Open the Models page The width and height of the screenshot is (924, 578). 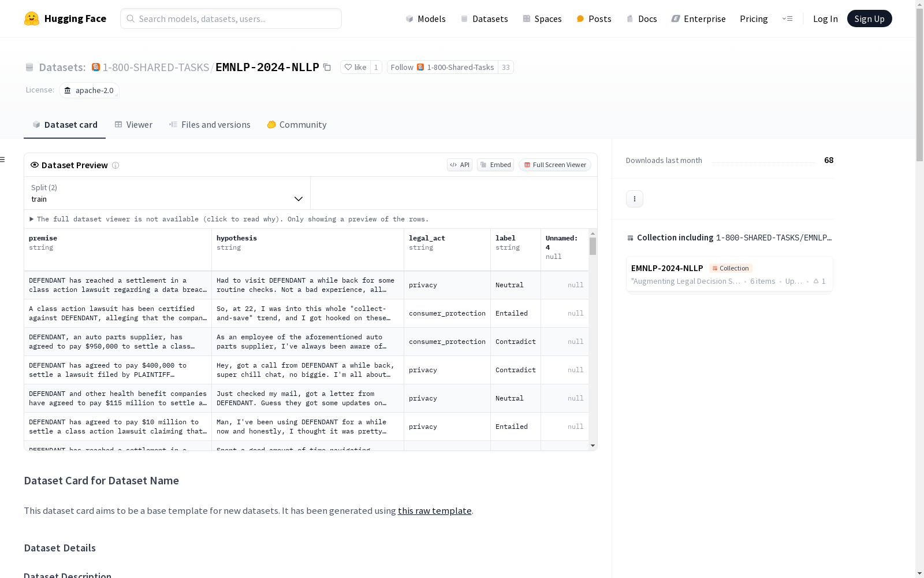426,18
